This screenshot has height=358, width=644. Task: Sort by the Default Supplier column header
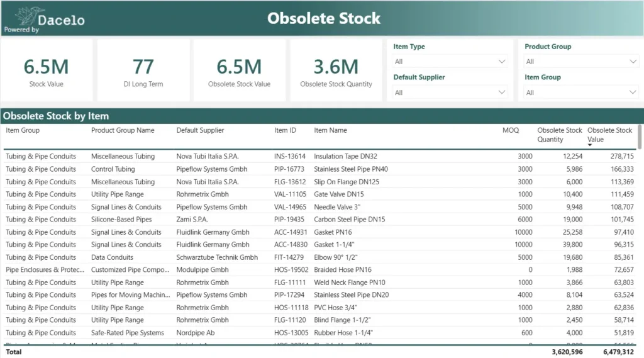[200, 131]
